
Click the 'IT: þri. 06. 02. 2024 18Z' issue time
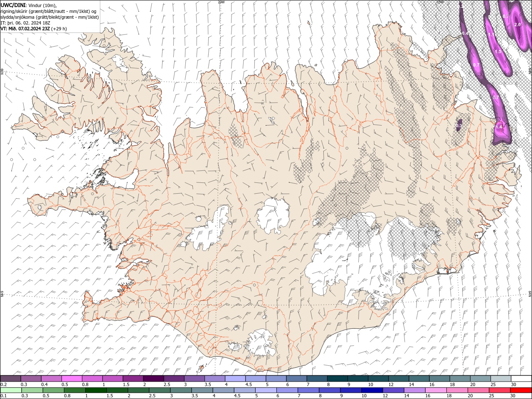pos(26,23)
